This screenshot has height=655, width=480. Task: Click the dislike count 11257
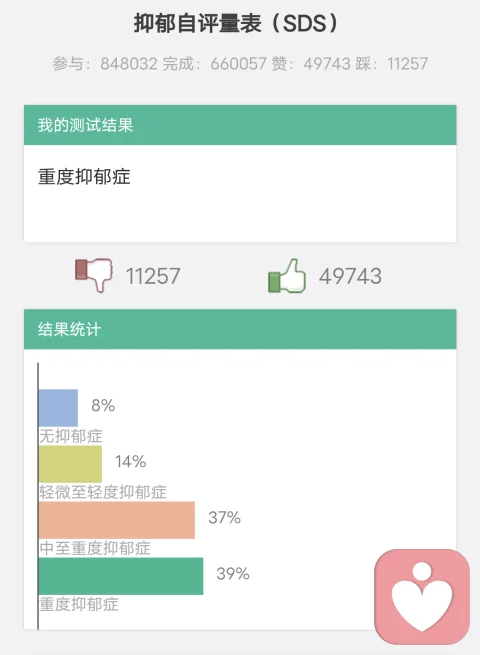[x=153, y=276]
